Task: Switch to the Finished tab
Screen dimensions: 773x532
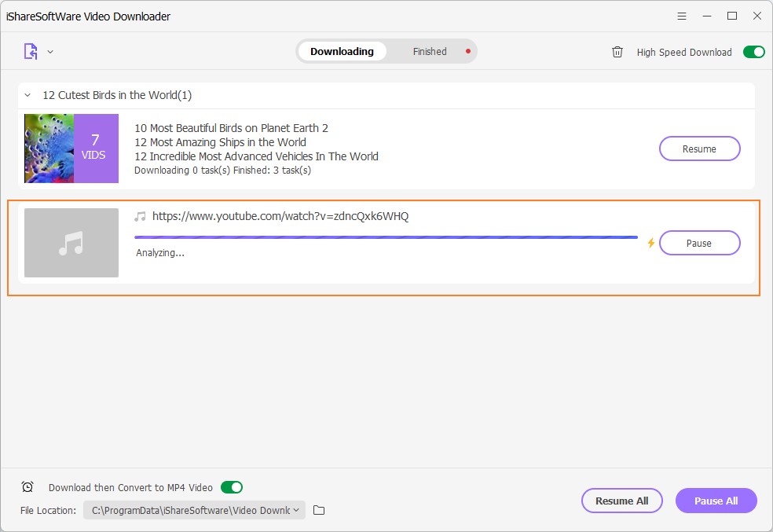Action: pyautogui.click(x=430, y=51)
